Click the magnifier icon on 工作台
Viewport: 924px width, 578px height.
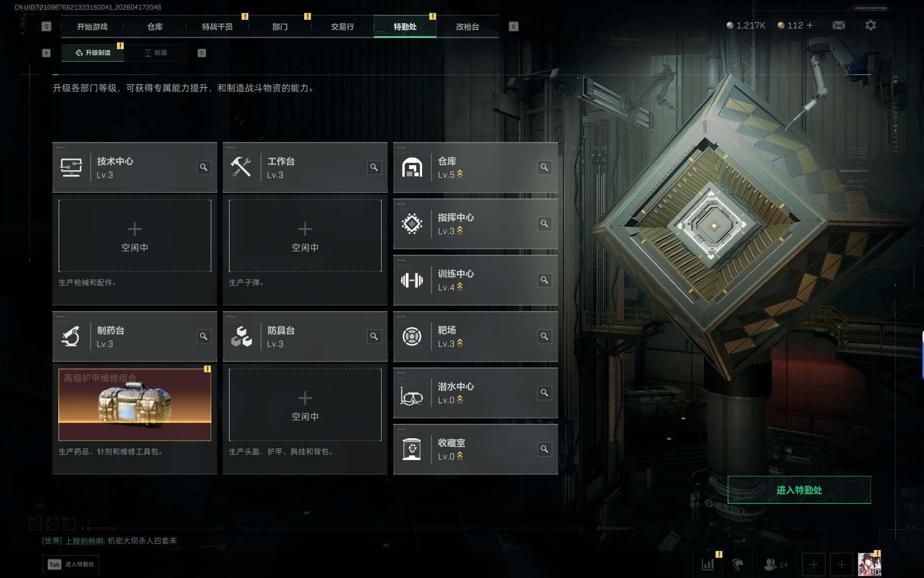click(374, 167)
